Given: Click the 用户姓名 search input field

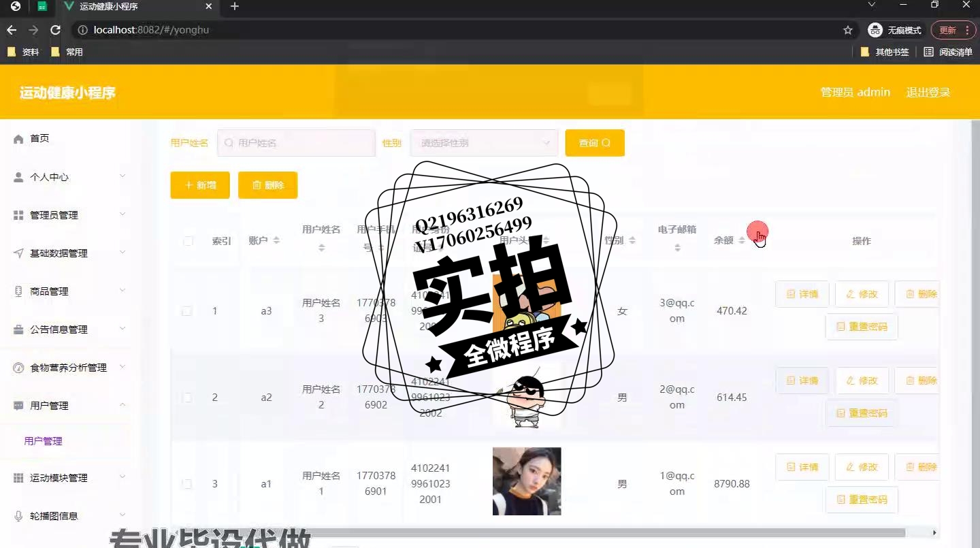Looking at the screenshot, I should pyautogui.click(x=296, y=143).
